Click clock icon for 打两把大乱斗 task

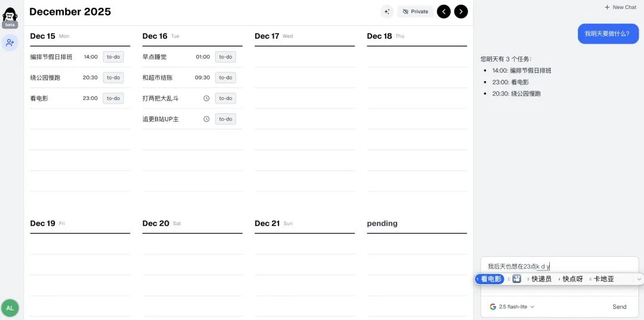pyautogui.click(x=206, y=98)
